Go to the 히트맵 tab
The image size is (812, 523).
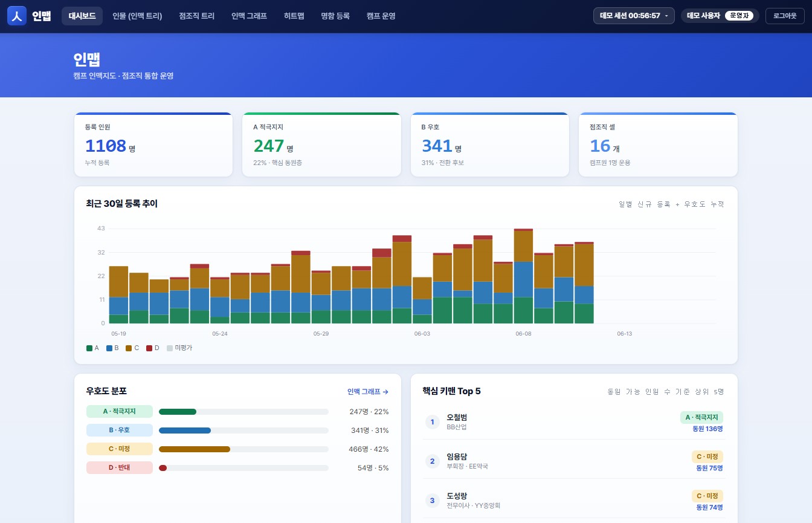coord(294,16)
